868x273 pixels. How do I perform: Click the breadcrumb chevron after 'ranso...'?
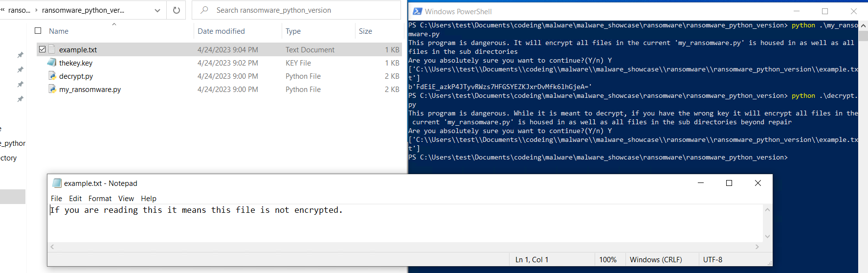coord(36,10)
